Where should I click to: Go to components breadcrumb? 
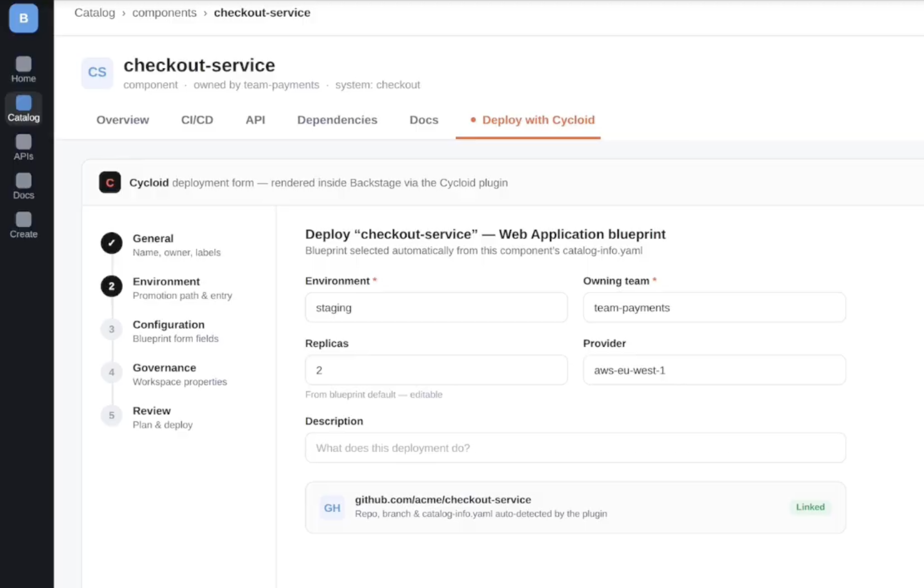pos(164,12)
